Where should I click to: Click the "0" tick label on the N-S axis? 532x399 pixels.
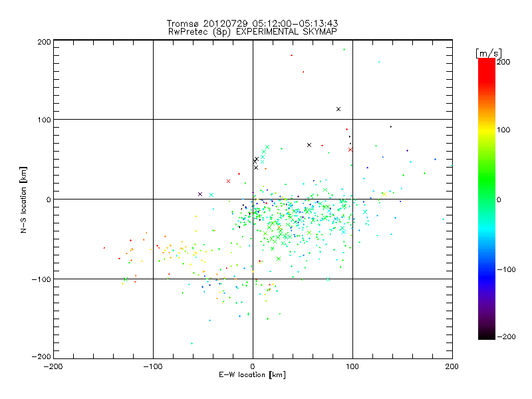49,199
